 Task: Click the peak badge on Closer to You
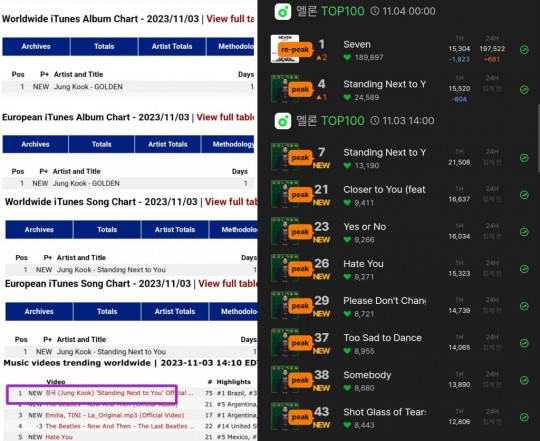pos(300,195)
